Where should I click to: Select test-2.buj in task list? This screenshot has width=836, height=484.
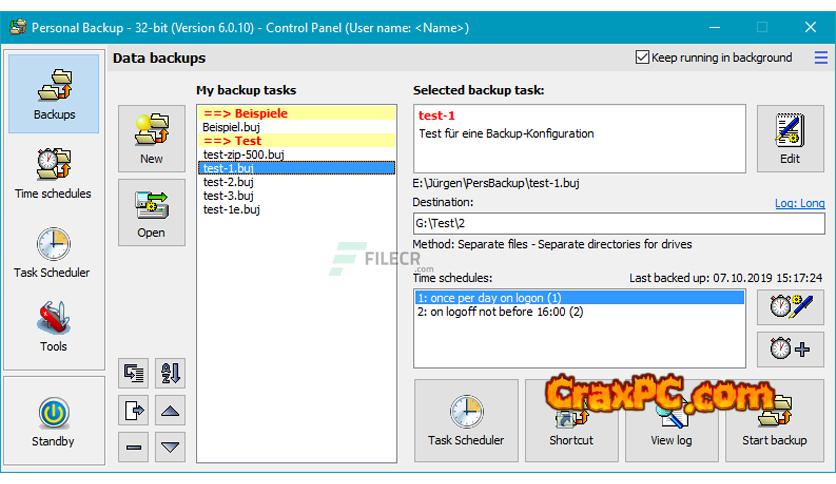click(x=296, y=182)
